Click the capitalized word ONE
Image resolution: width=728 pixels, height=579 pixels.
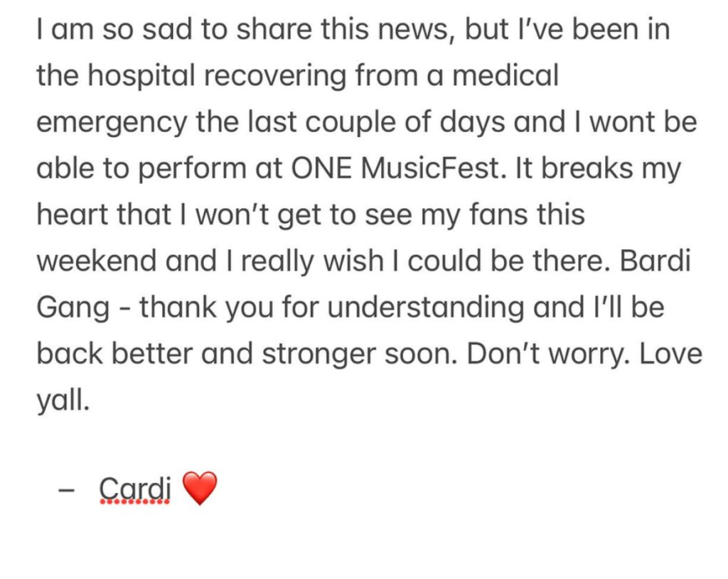click(321, 168)
